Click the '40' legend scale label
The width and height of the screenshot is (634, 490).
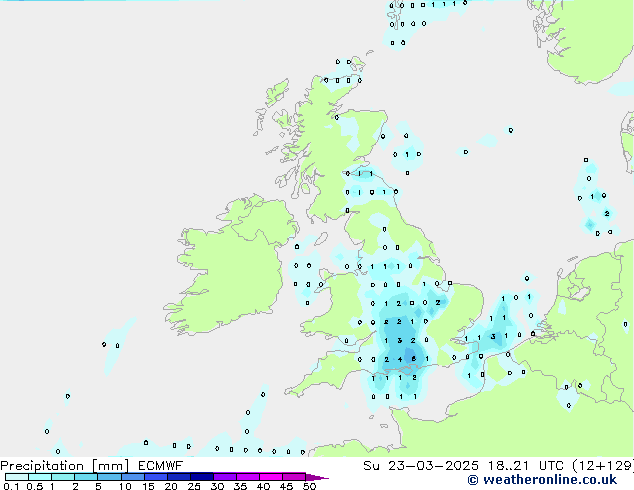pyautogui.click(x=263, y=486)
